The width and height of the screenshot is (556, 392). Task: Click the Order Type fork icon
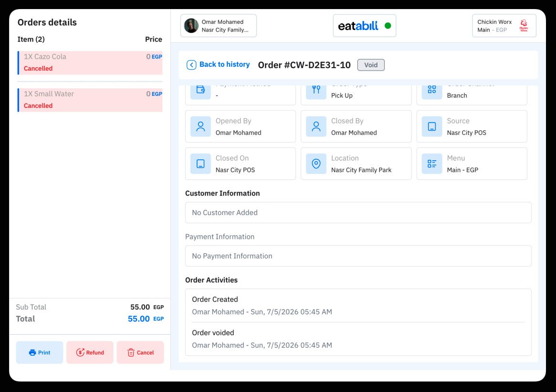[316, 90]
